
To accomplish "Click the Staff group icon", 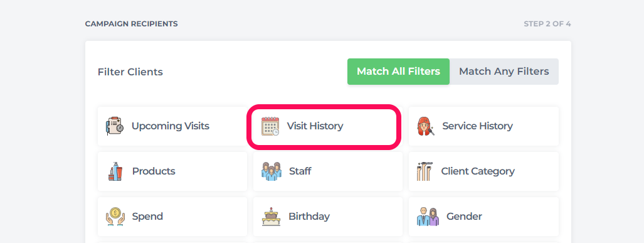I will tap(272, 171).
